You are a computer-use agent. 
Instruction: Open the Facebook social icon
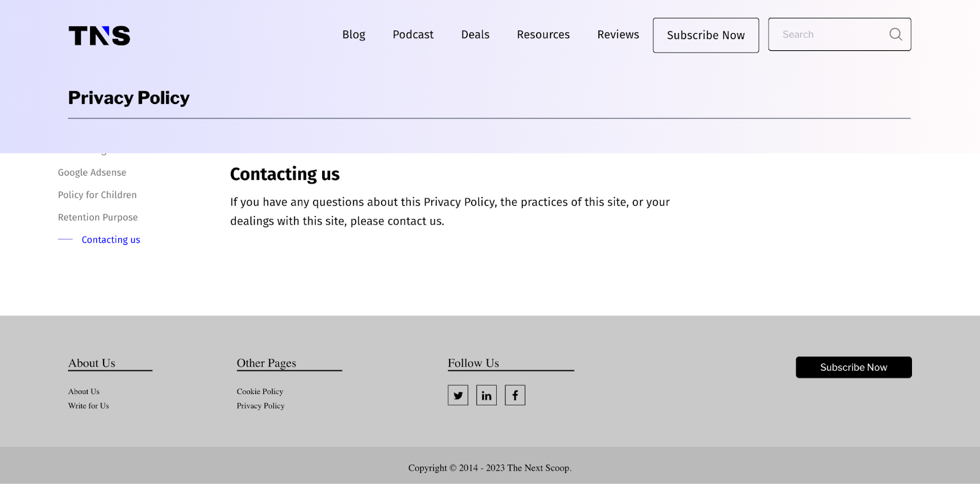click(515, 395)
